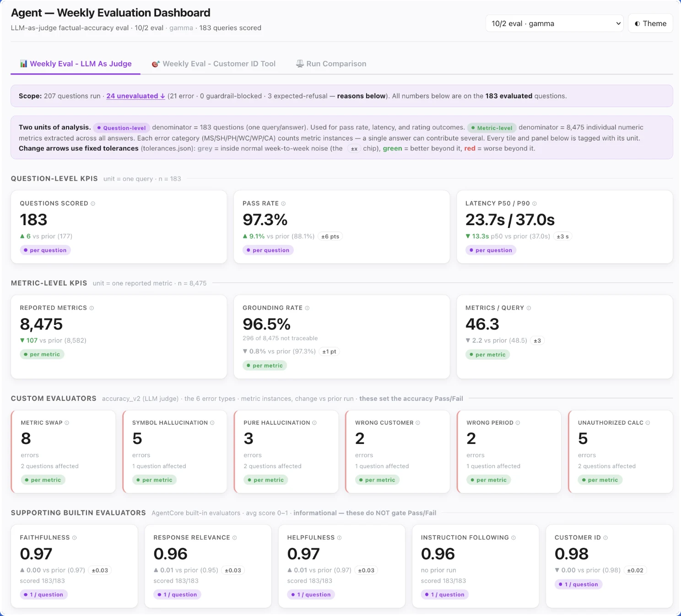The height and width of the screenshot is (616, 681).
Task: Show info for Unauthorized Calc
Action: pos(648,423)
